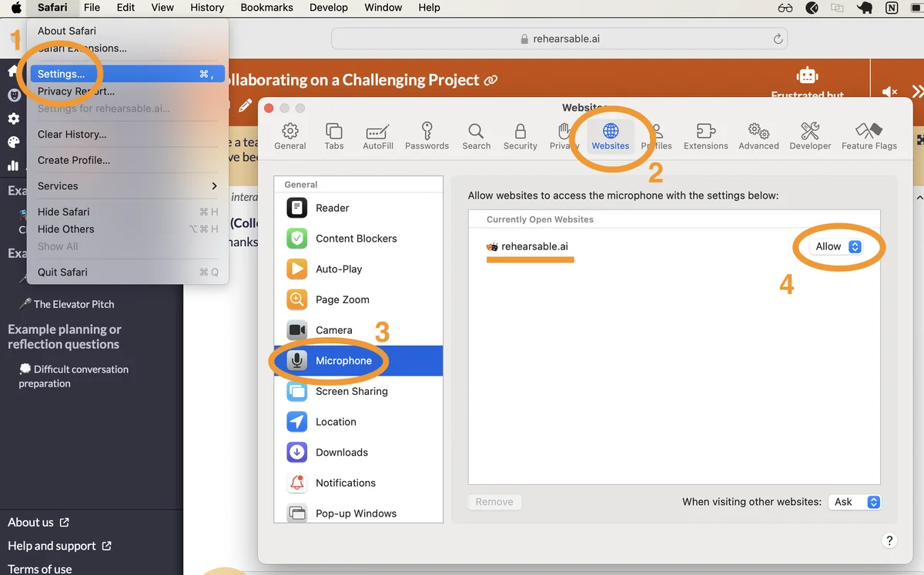Open the Help and support link
Viewport: 924px width, 575px height.
(59, 546)
